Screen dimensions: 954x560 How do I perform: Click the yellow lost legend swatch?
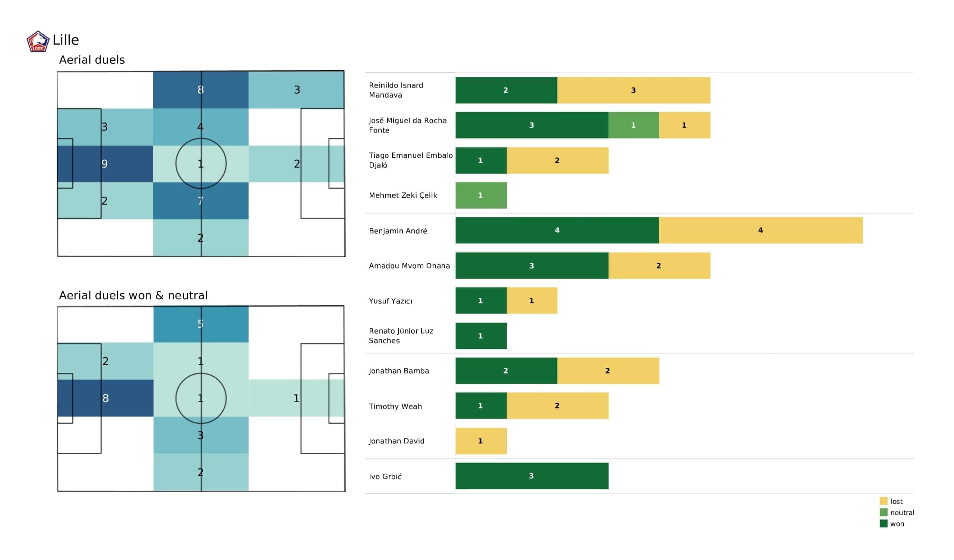pos(884,501)
